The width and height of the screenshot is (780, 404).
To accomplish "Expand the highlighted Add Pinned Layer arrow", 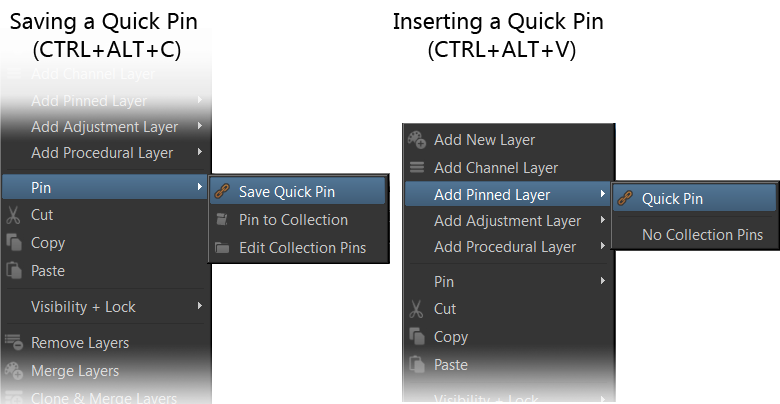I will pos(602,195).
